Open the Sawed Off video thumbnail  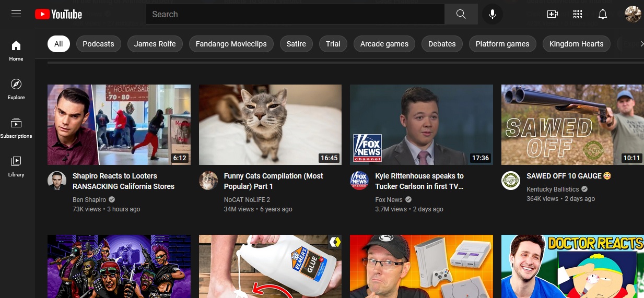pos(572,125)
